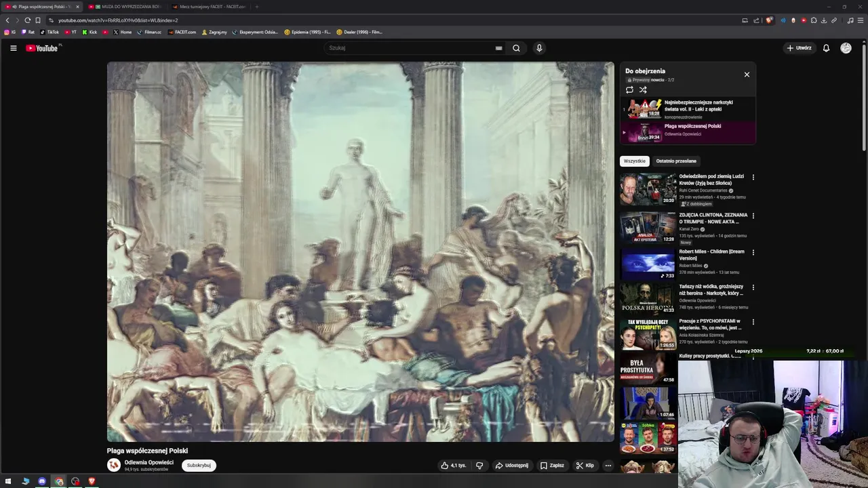Open the YouTube guide hamburger menu

tap(13, 48)
